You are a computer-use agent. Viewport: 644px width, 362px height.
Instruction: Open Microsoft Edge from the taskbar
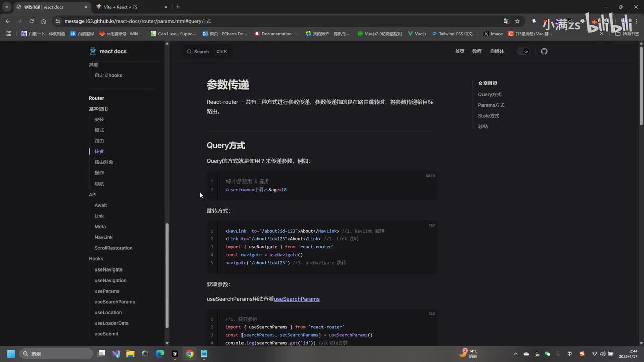[x=160, y=354]
